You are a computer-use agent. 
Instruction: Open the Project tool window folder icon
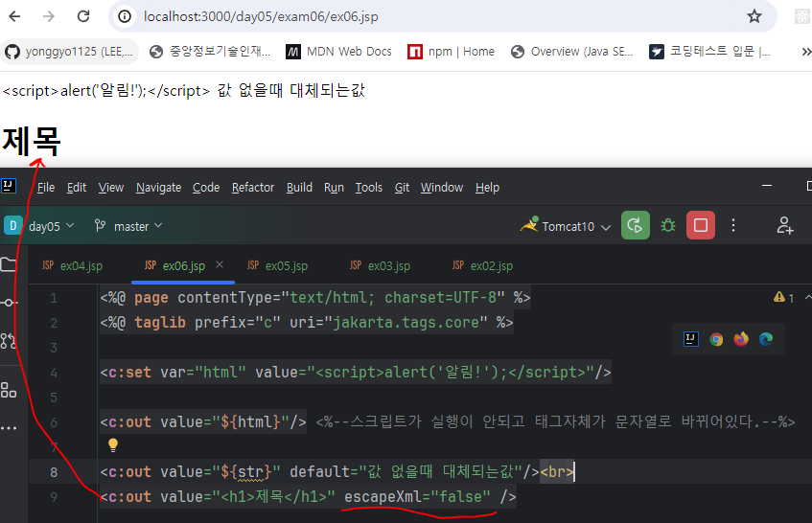pyautogui.click(x=9, y=265)
